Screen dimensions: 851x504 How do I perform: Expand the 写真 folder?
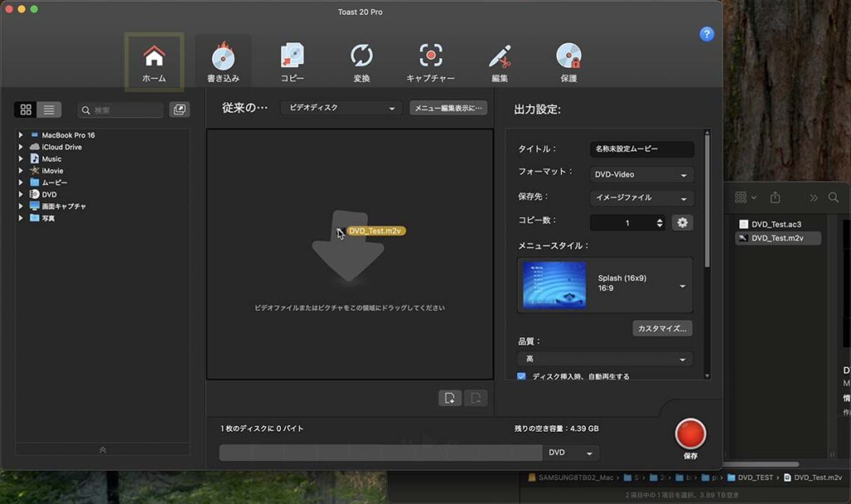tap(21, 218)
